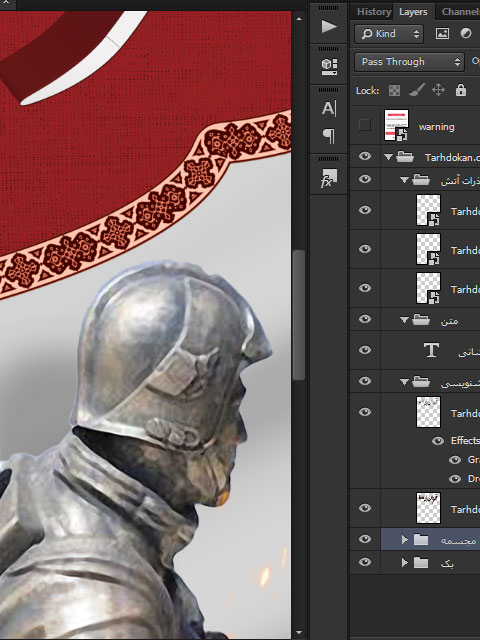Lock transparent pixels checkerboard icon
Viewport: 480px width, 640px height.
point(394,90)
